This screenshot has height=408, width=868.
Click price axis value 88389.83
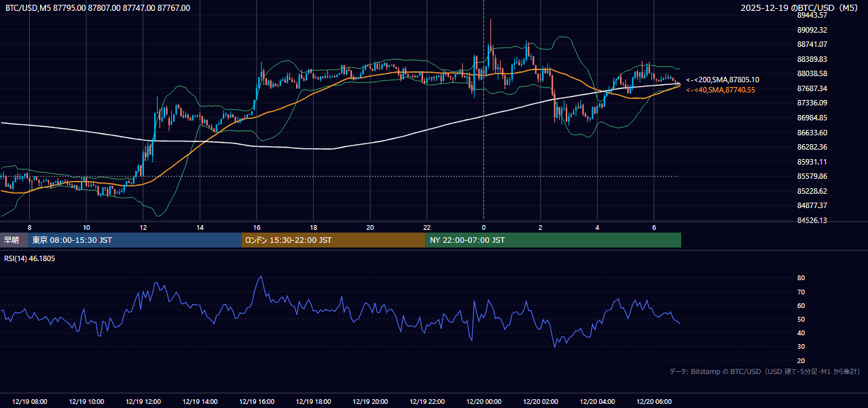(812, 59)
